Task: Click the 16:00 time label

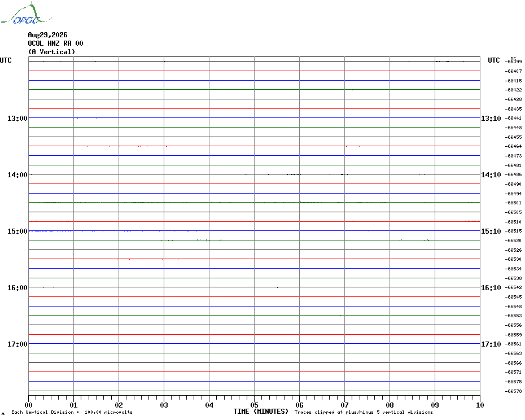Action: [17, 288]
